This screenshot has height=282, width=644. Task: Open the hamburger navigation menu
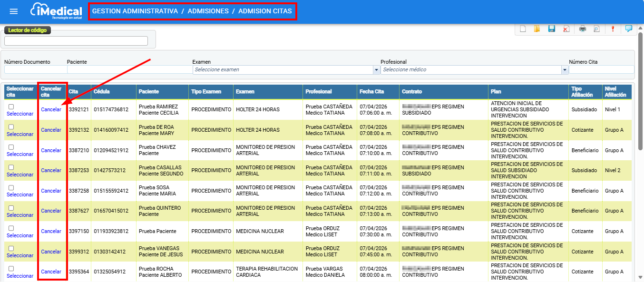click(14, 11)
